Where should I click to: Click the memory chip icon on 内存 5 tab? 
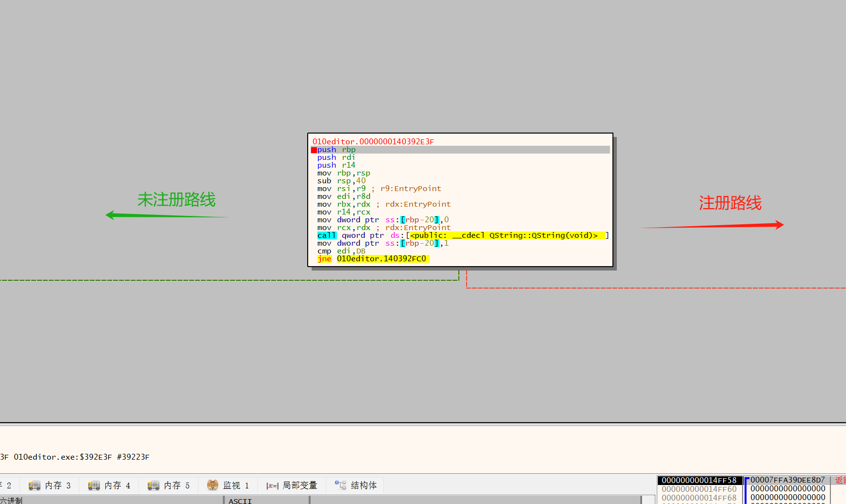point(153,485)
